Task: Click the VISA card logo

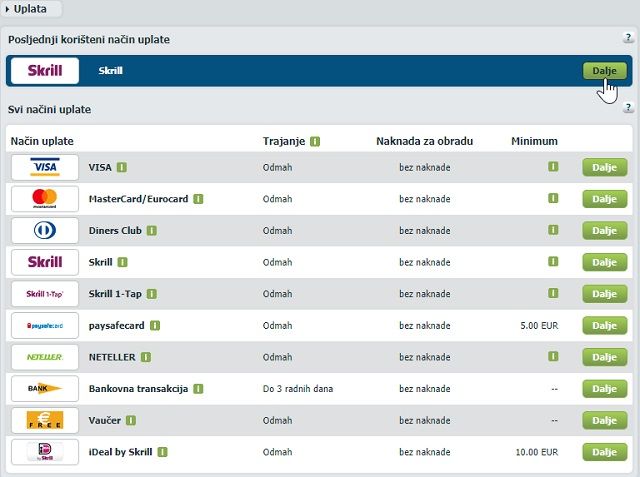Action: tap(45, 167)
